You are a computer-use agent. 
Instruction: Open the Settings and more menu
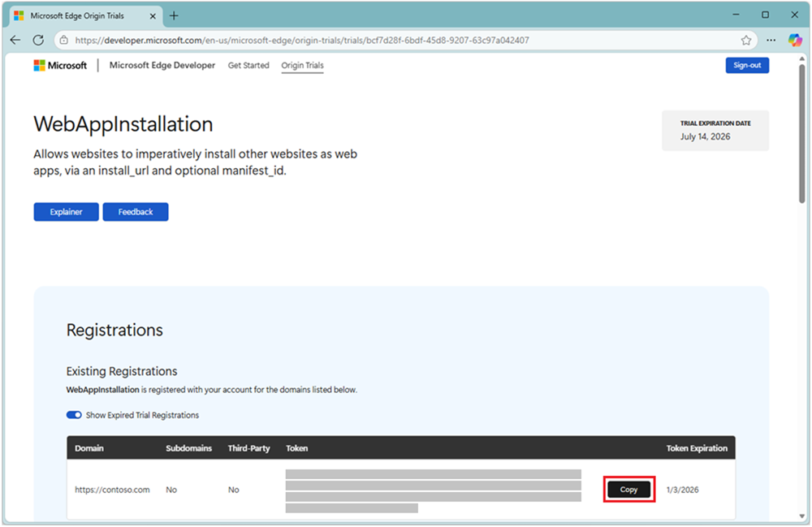(x=770, y=39)
